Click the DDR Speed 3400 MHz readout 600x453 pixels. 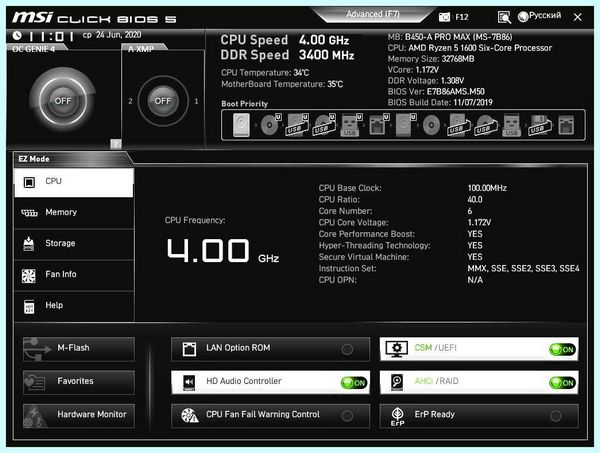coord(287,55)
